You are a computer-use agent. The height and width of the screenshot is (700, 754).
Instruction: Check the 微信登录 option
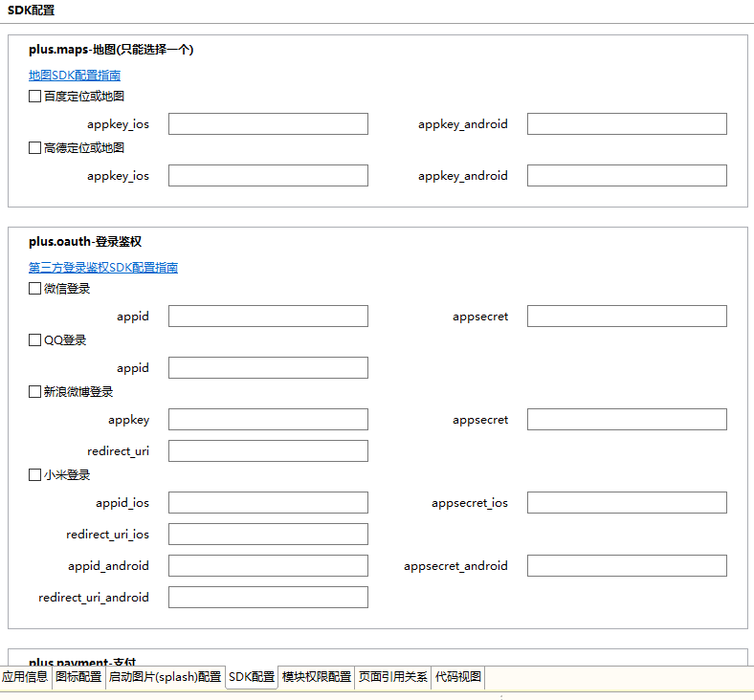pos(34,288)
